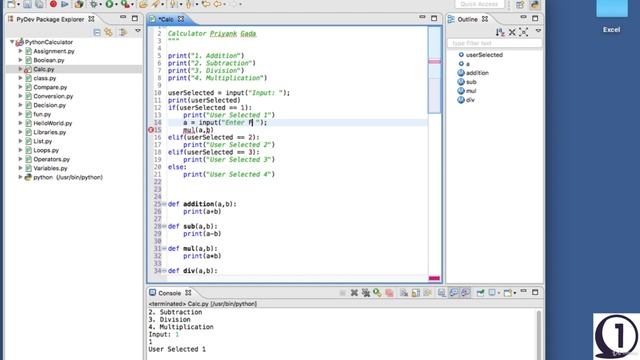Collapse all in PyDev Package Explorer
The image size is (640, 360).
(x=97, y=32)
